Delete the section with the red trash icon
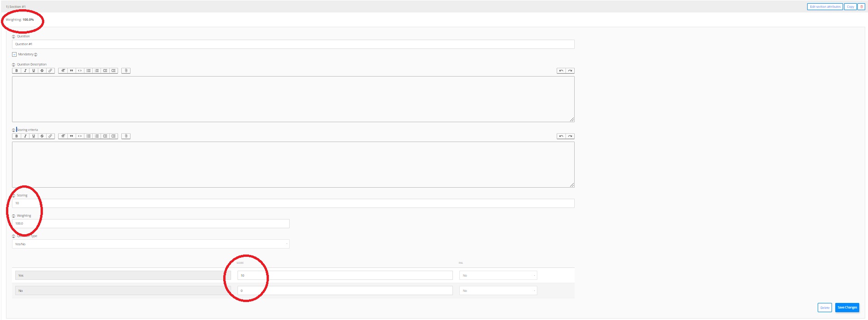Image resolution: width=868 pixels, height=320 pixels. click(861, 7)
